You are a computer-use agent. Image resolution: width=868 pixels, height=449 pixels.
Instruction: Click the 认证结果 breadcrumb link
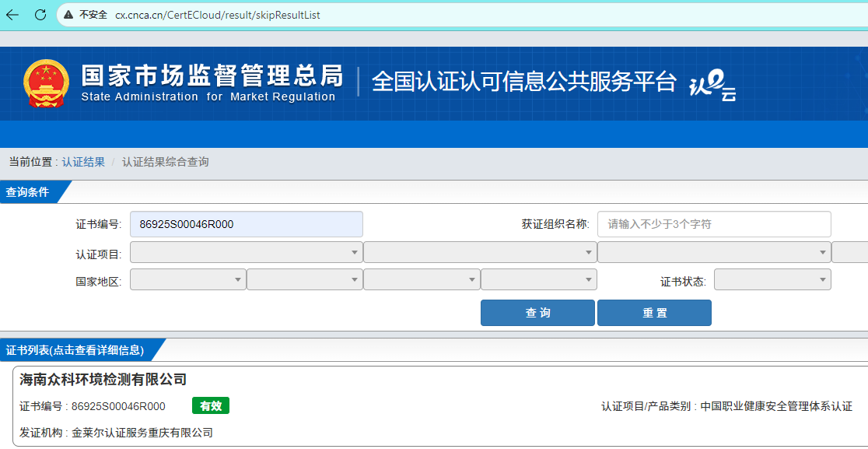coord(83,162)
